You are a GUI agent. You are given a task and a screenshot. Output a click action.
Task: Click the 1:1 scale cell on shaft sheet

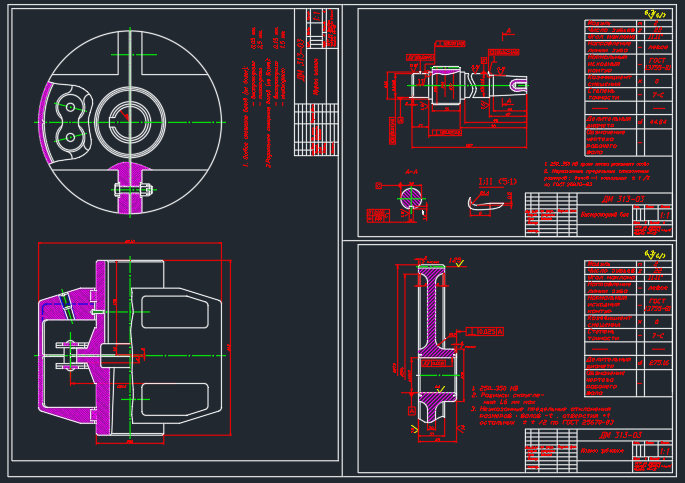(x=665, y=215)
